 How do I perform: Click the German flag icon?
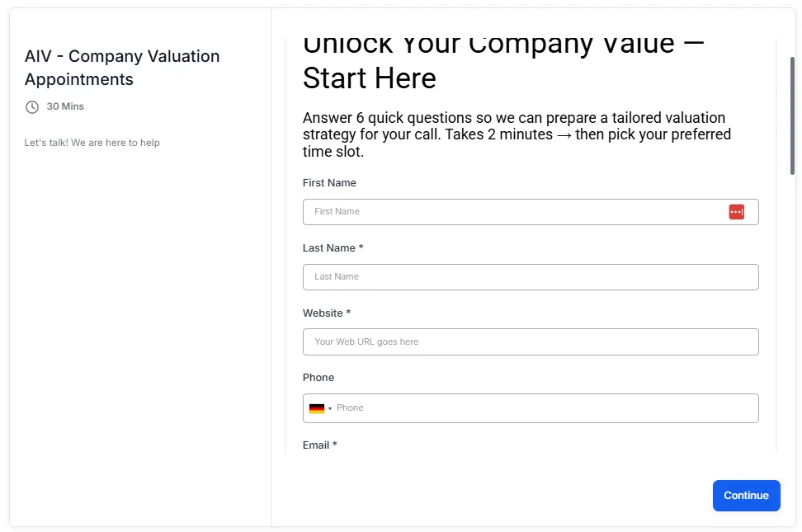(317, 408)
